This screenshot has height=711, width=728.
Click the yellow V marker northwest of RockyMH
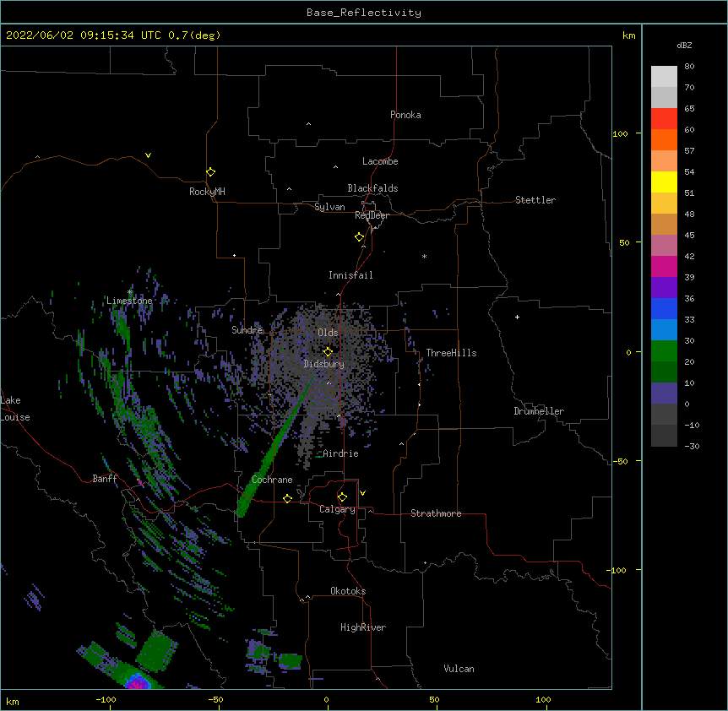[x=148, y=155]
